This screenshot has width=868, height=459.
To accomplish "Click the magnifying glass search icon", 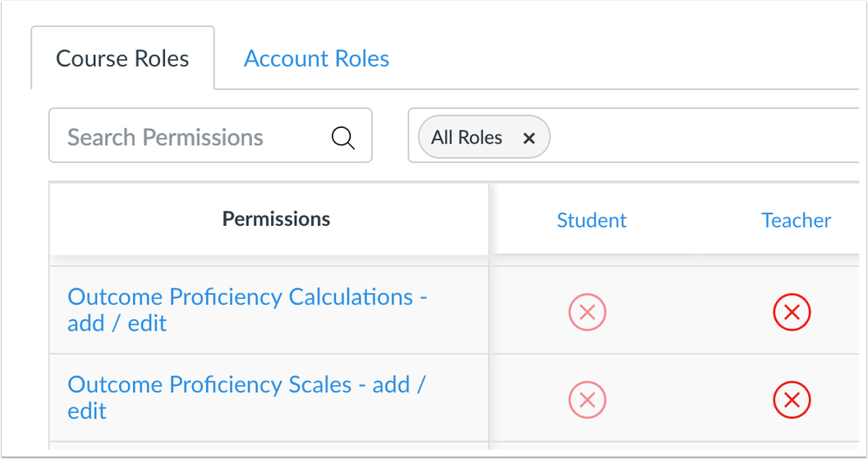I will [342, 137].
